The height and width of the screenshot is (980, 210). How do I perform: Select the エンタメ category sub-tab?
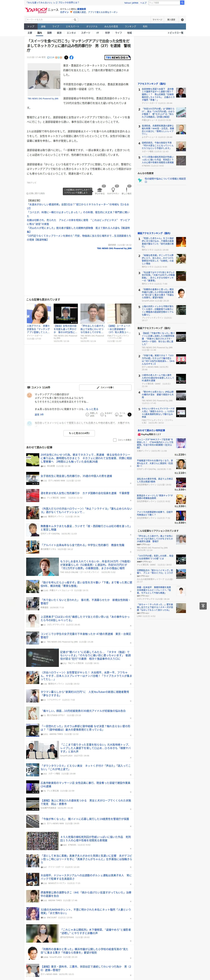pos(71,33)
